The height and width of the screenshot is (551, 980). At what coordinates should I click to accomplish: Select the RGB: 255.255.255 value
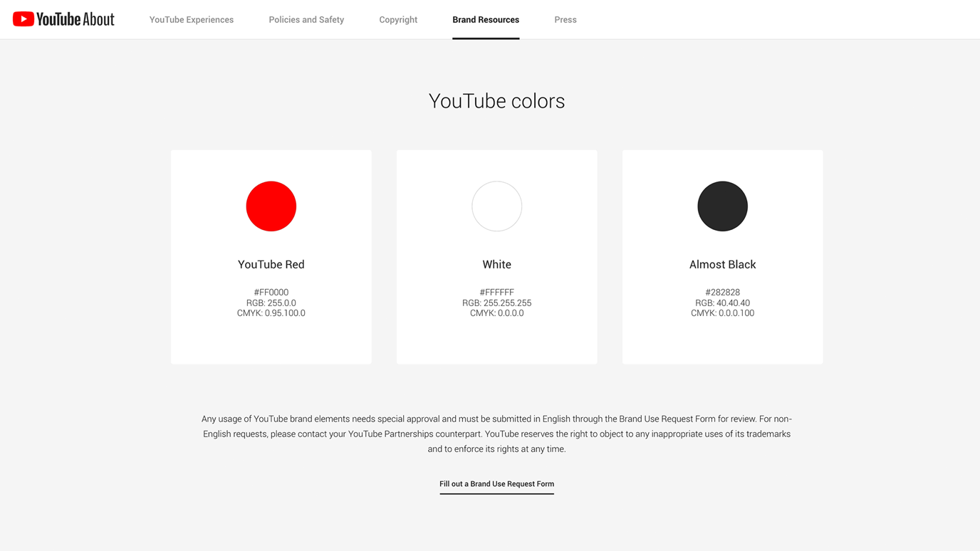click(x=497, y=303)
